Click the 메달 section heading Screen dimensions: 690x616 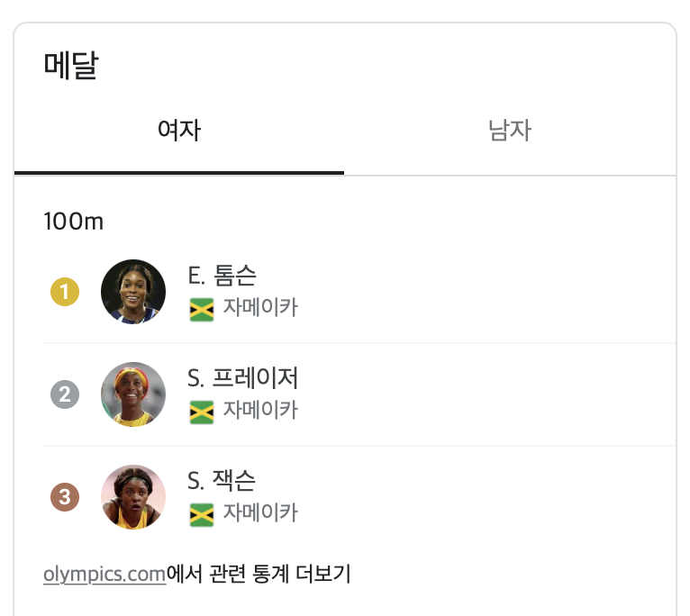71,66
